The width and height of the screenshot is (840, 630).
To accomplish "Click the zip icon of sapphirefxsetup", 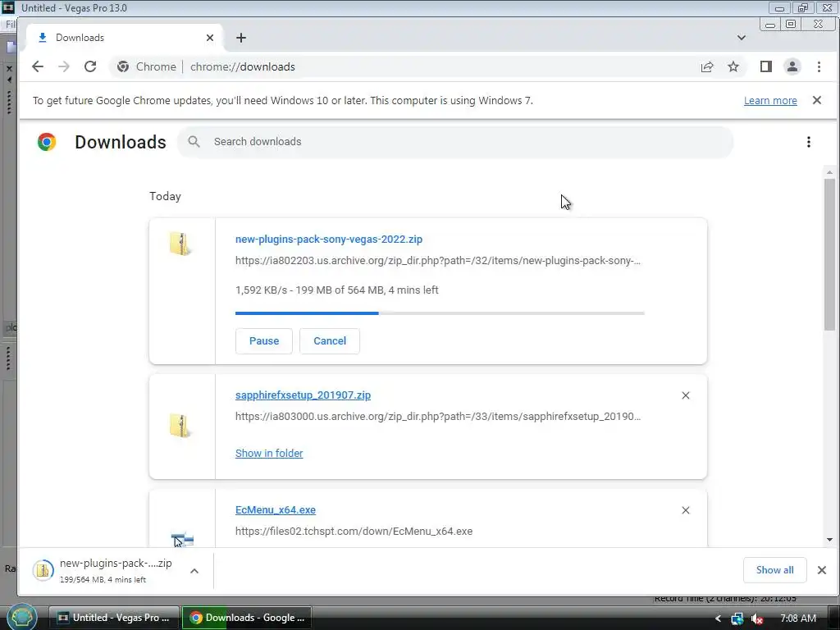I will [x=180, y=426].
